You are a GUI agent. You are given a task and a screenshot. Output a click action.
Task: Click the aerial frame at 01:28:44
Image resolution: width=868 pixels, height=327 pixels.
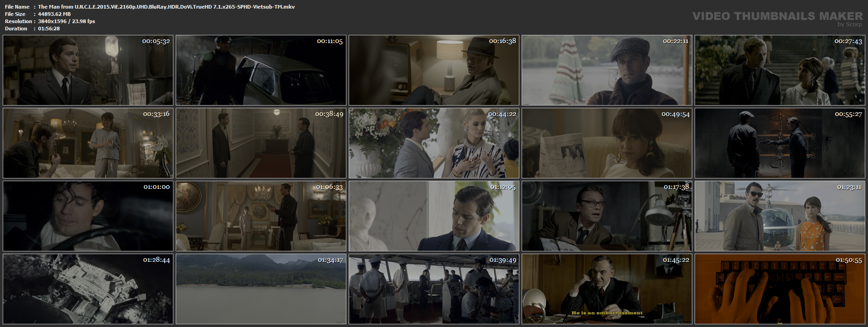tap(88, 289)
